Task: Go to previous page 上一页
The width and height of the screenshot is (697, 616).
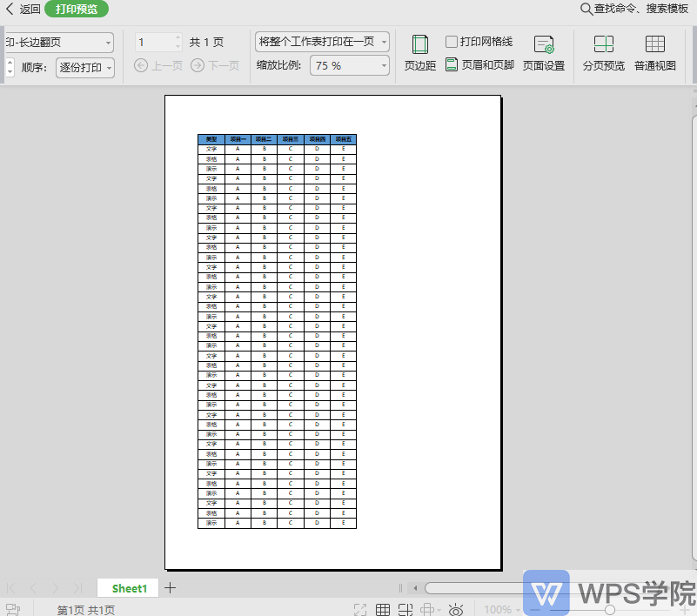Action: point(158,66)
